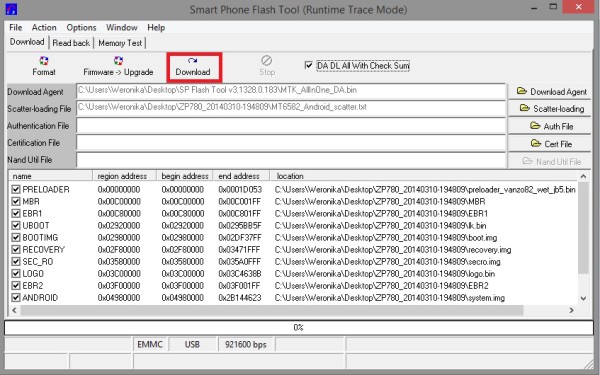600x375 pixels.
Task: Click the location column header
Action: click(x=424, y=176)
